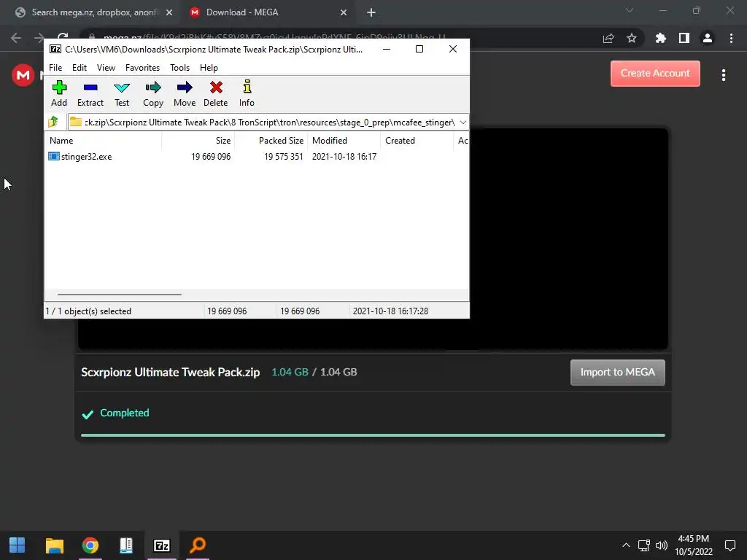This screenshot has width=747, height=560.
Task: Open the book-like app in taskbar
Action: (125, 545)
